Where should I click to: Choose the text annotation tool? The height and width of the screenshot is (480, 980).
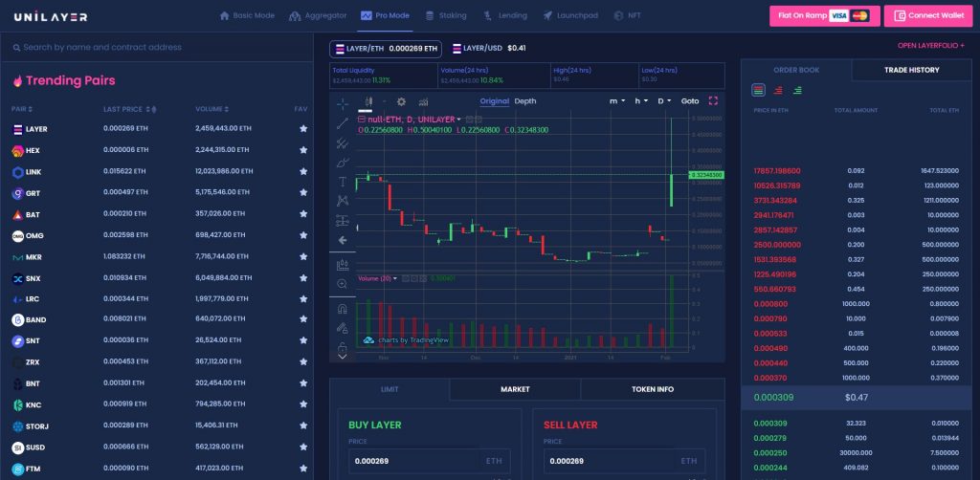[x=343, y=182]
